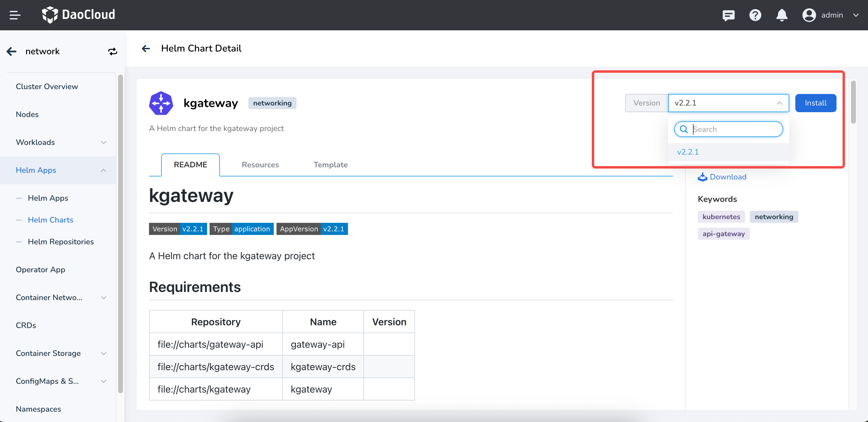
Task: Open Helm Repositories in the sidebar
Action: pos(61,242)
